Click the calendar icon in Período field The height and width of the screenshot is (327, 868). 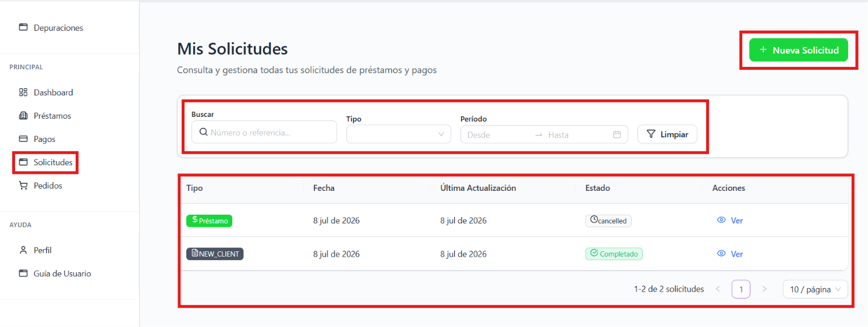point(617,134)
